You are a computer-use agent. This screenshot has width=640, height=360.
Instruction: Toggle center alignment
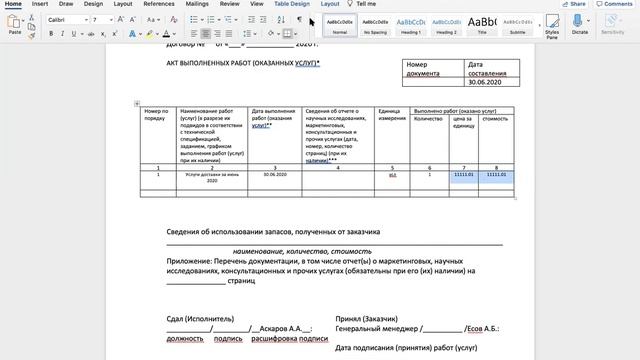[x=206, y=34]
